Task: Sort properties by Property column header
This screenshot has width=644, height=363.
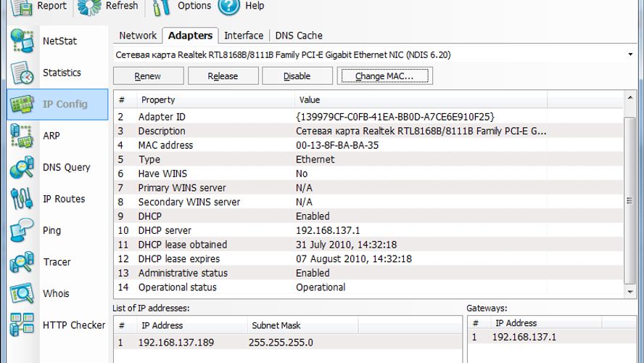Action: 215,100
